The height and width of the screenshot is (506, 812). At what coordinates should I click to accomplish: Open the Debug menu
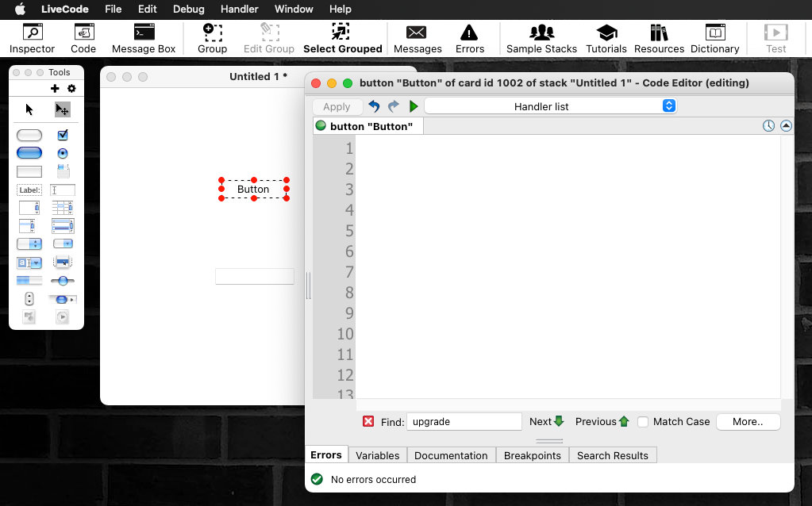[x=188, y=9]
